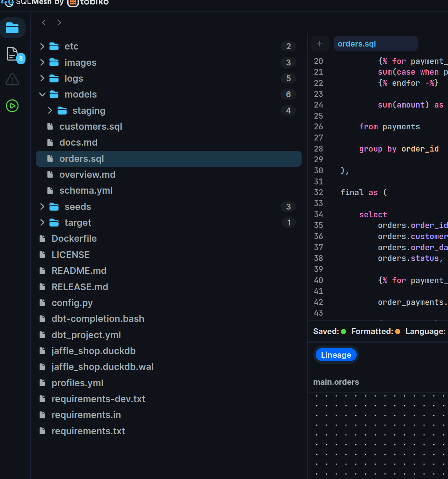Click the seeds folder icon

click(54, 207)
